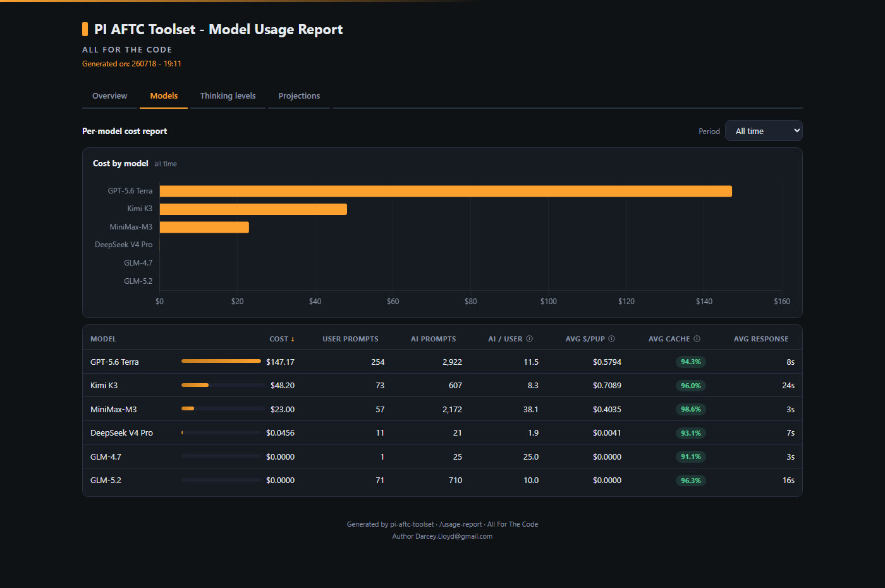Click the $100 axis tick label

[549, 302]
